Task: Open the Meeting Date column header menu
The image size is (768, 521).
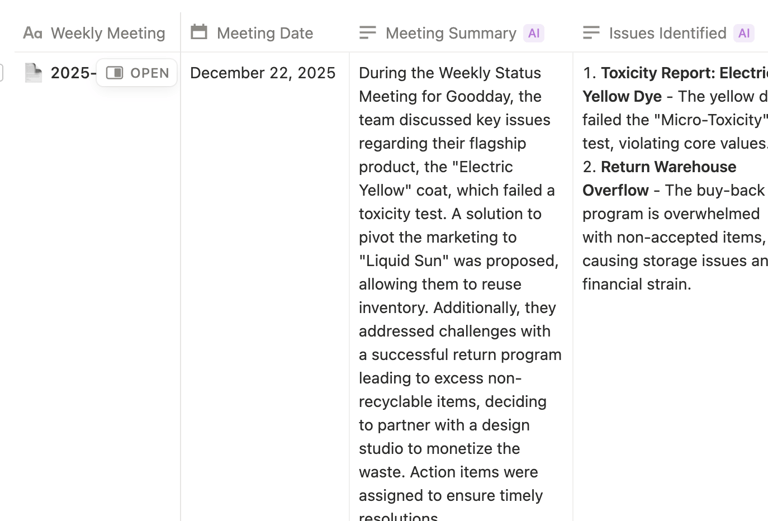Action: (x=264, y=33)
